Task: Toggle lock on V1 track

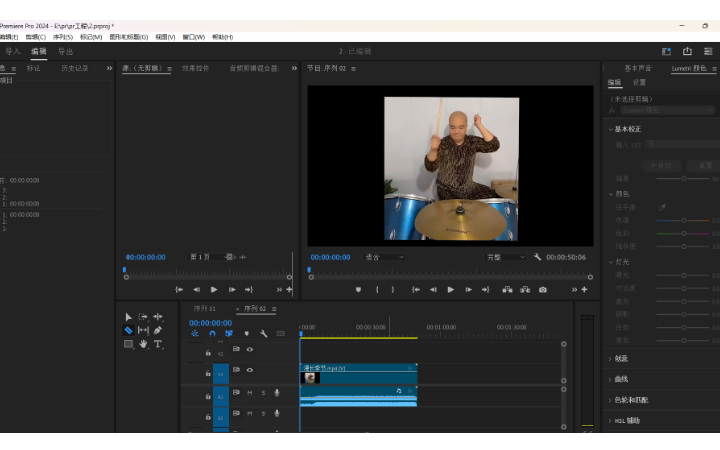Action: click(208, 374)
